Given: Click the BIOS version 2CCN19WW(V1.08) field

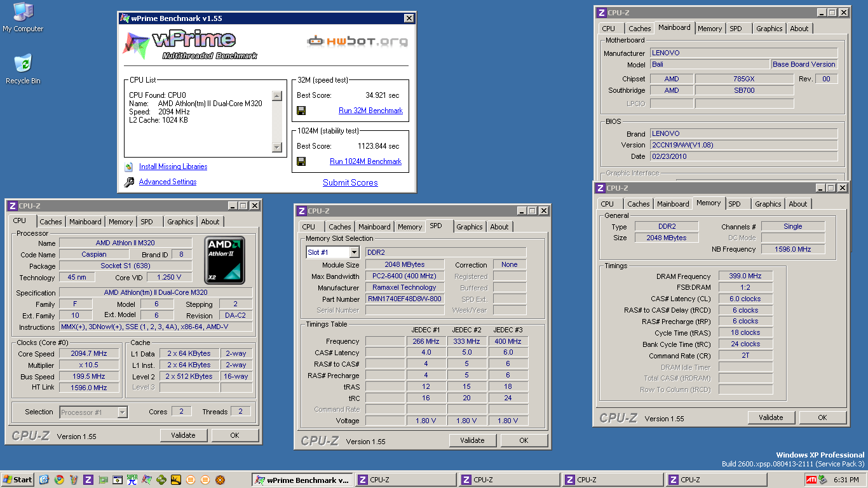Looking at the screenshot, I should pos(743,145).
